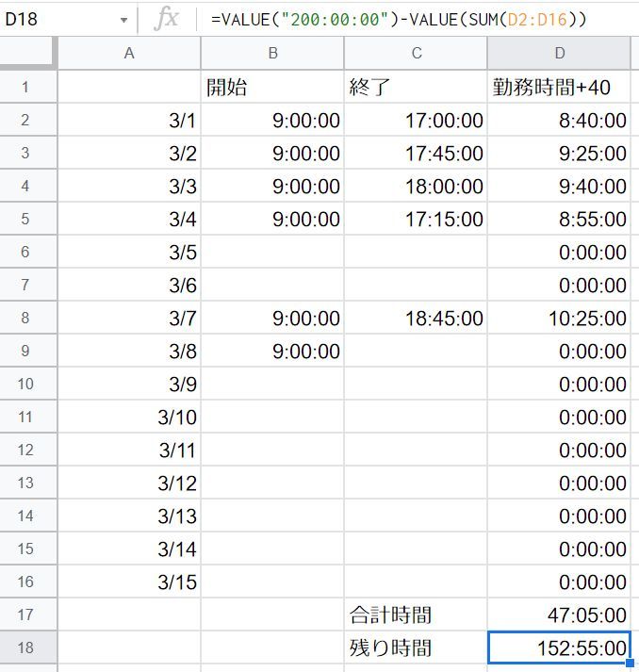
Task: Click the total cell showing 47:05:00
Action: point(560,615)
